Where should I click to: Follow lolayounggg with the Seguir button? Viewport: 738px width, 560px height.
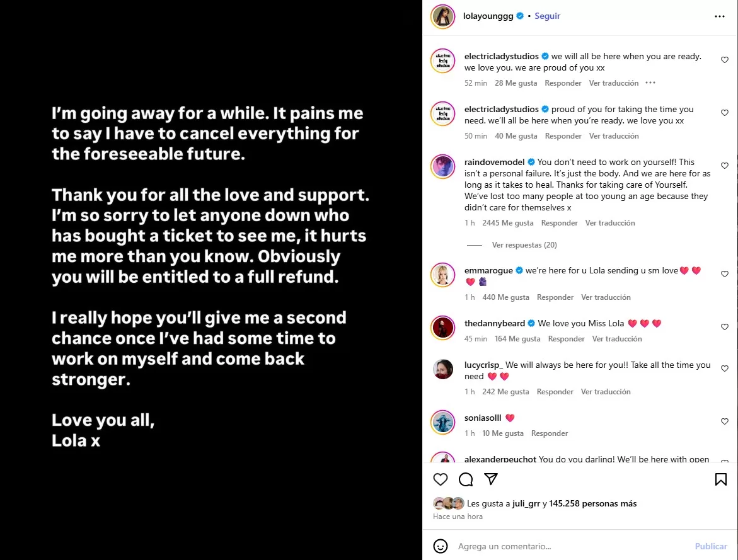(x=547, y=16)
